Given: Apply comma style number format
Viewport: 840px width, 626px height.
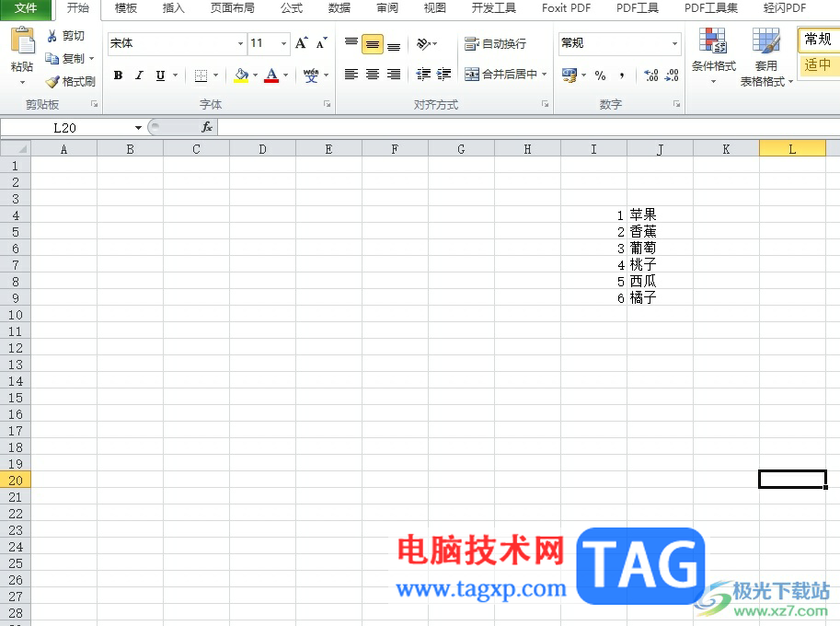Looking at the screenshot, I should click(621, 75).
